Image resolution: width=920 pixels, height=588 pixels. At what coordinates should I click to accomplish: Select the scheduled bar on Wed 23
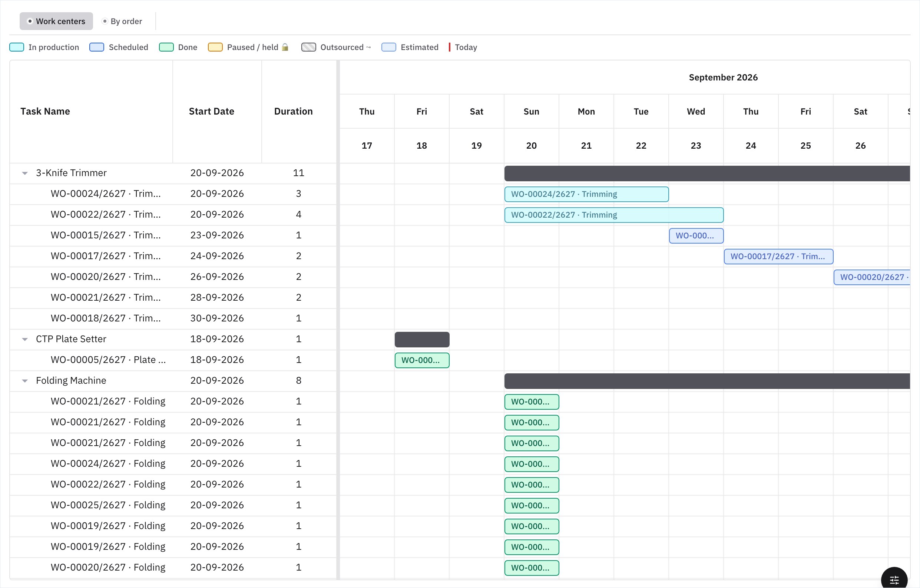point(696,236)
